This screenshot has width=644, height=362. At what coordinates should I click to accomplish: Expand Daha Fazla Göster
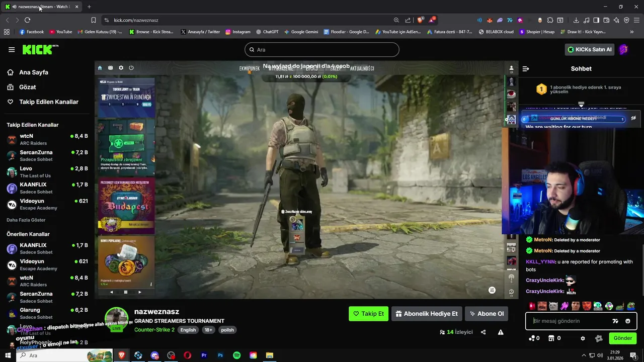(26, 220)
